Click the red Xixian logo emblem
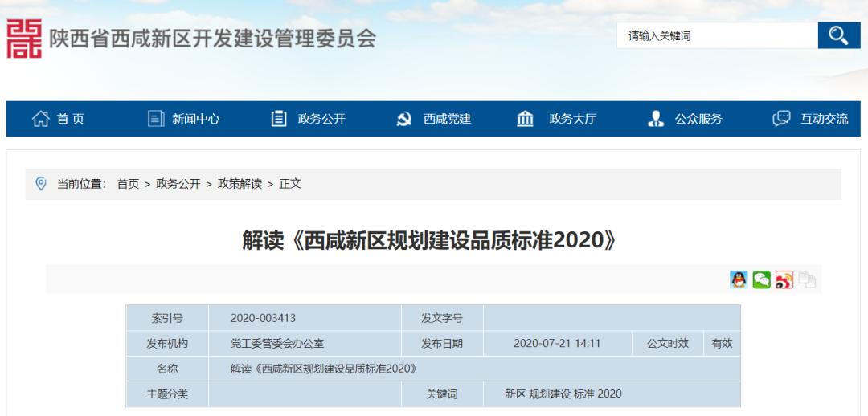The image size is (868, 416). tap(24, 39)
